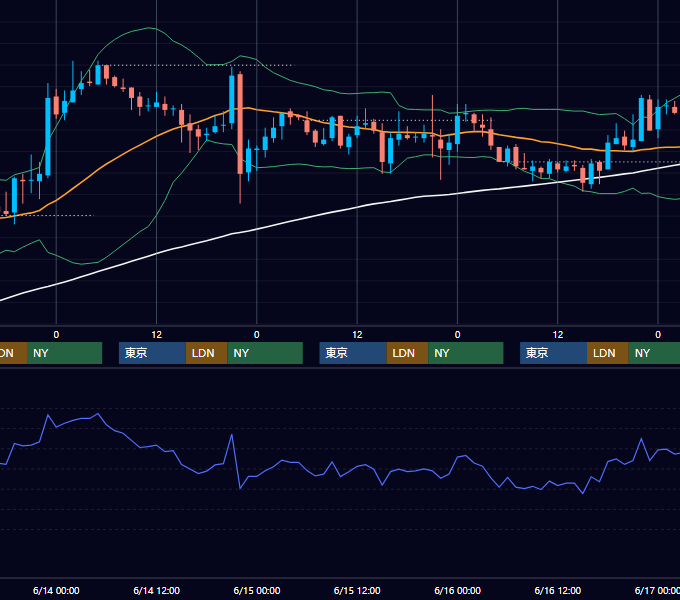Select the 6/15 00:00 time axis label
The image size is (680, 600).
click(257, 590)
